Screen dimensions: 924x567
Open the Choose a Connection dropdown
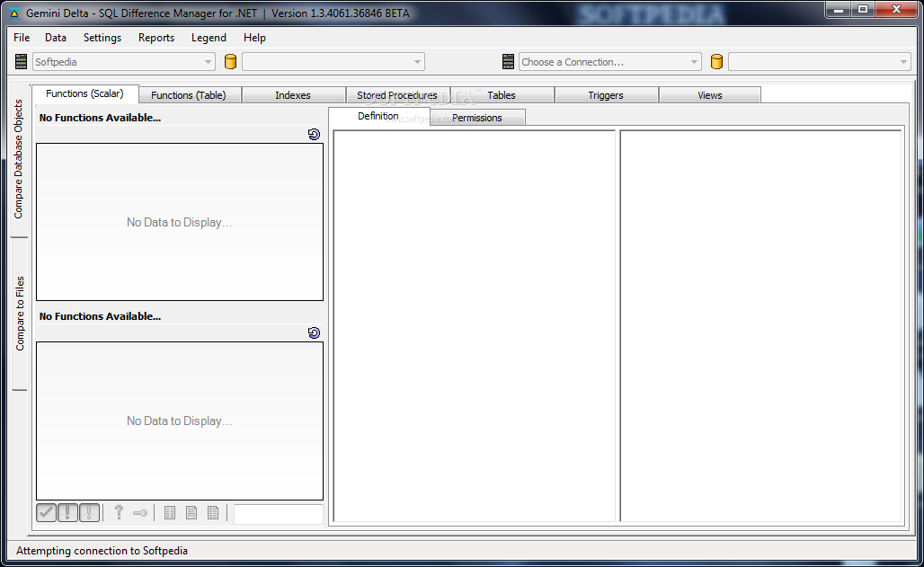click(x=610, y=62)
